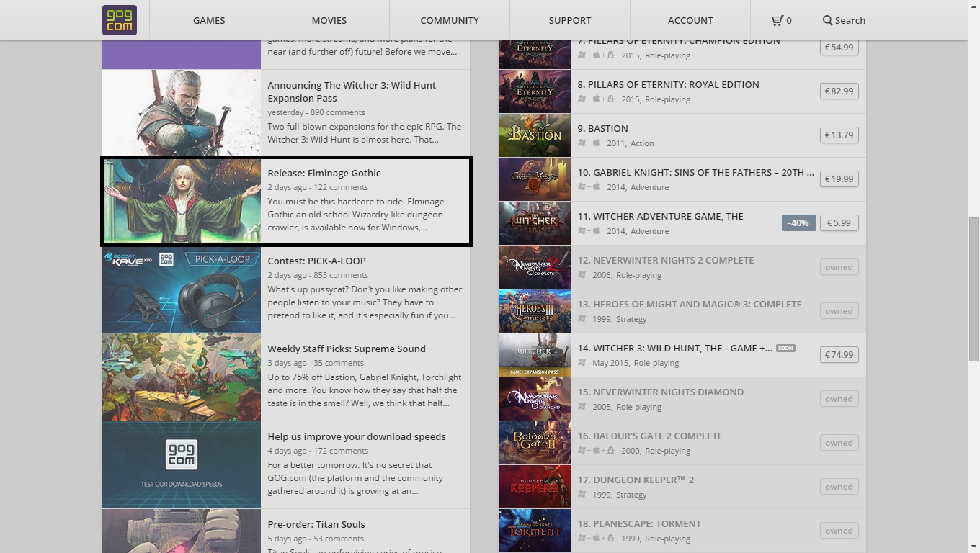Viewport: 980px width, 553px height.
Task: Click the -40% discount badge
Action: (x=798, y=222)
